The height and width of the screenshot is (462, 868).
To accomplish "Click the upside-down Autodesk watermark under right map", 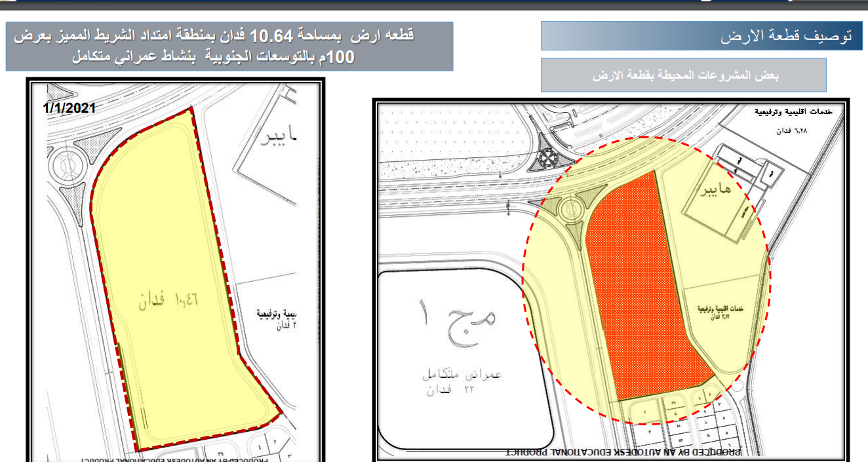I will pyautogui.click(x=623, y=452).
